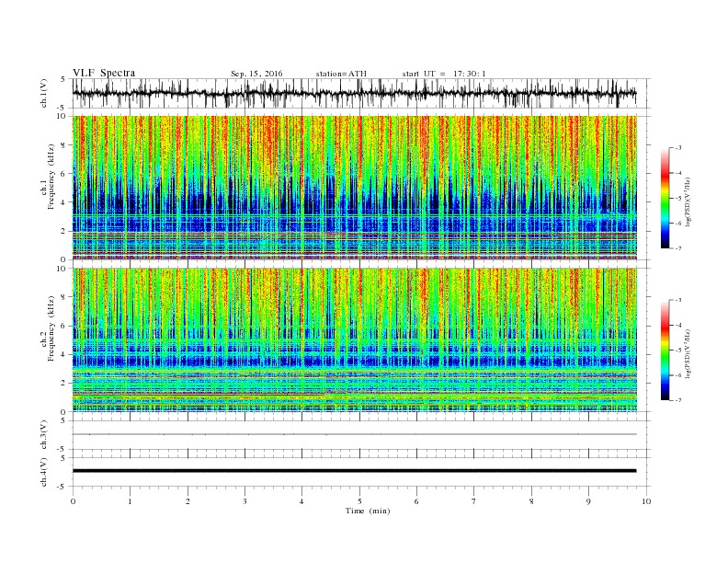Image resolution: width=728 pixels, height=563 pixels.
Task: Click time axis tick label "4"
Action: click(x=301, y=501)
